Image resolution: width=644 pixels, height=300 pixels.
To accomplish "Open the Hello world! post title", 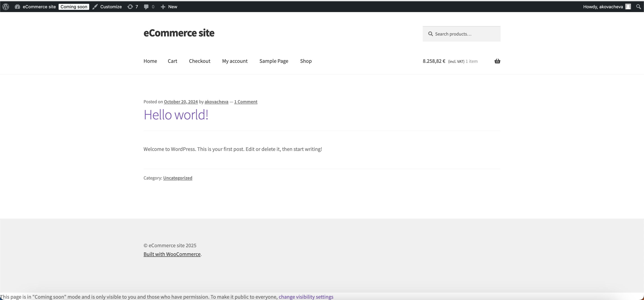I will point(176,115).
